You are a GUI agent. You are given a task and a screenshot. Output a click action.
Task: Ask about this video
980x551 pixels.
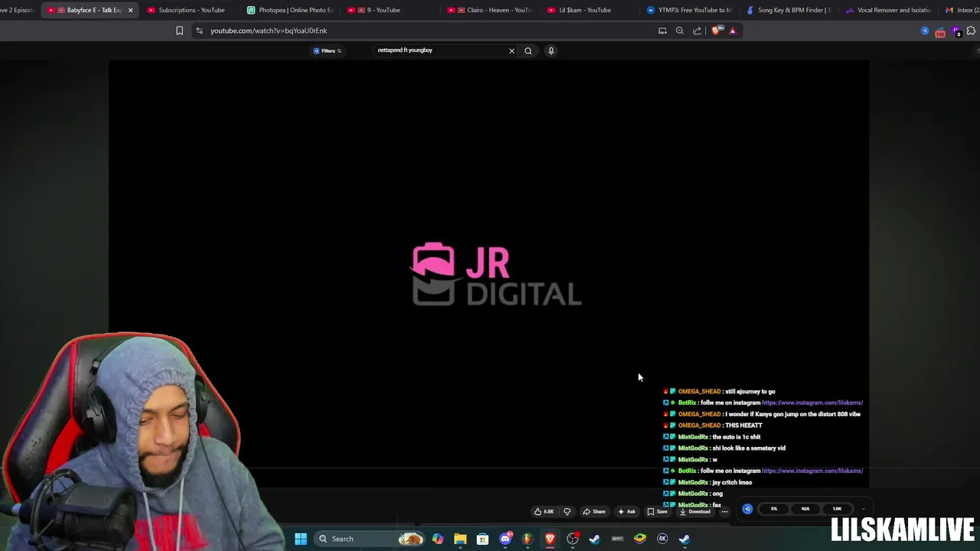point(626,511)
